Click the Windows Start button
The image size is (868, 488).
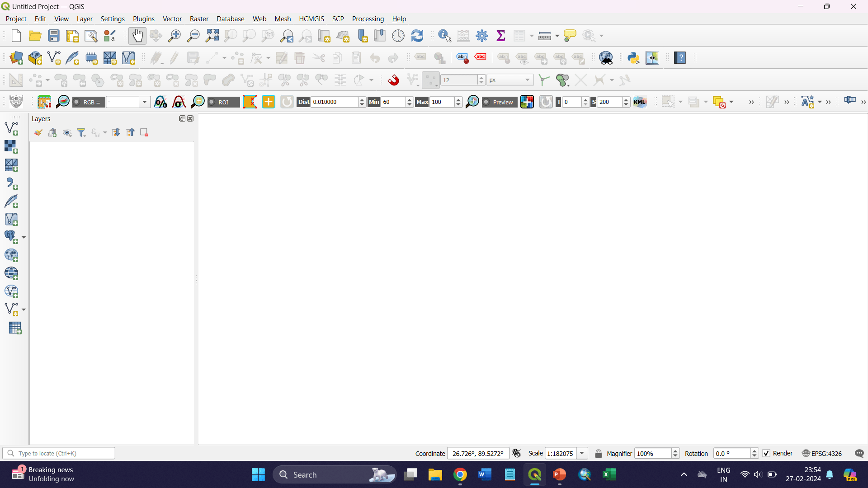[258, 474]
